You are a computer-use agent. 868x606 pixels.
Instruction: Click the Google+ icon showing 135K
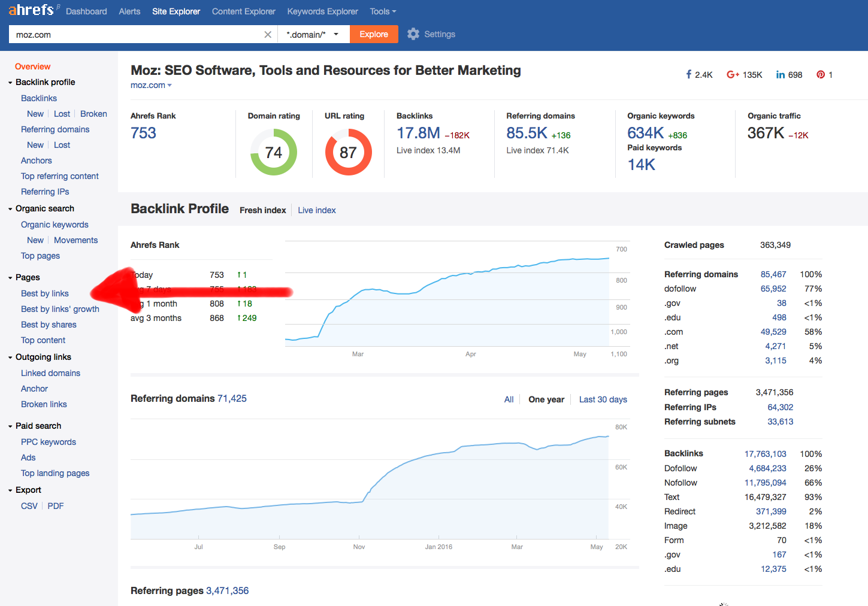coord(733,74)
